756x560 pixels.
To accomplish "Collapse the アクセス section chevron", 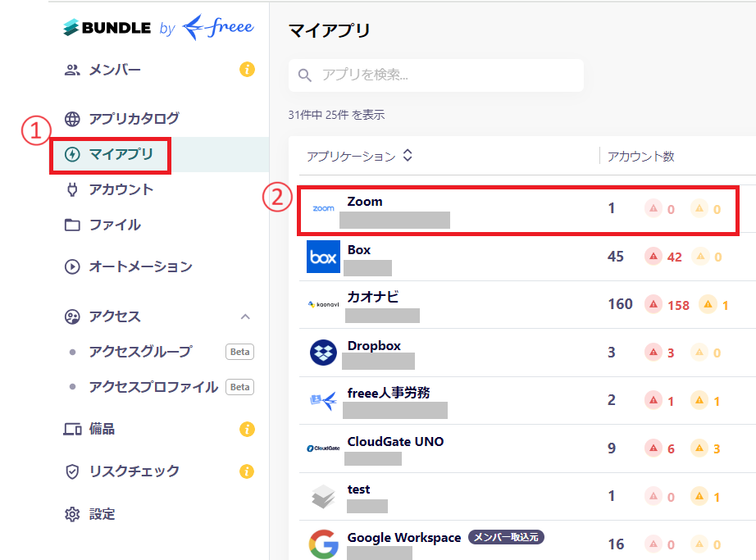I will (244, 316).
